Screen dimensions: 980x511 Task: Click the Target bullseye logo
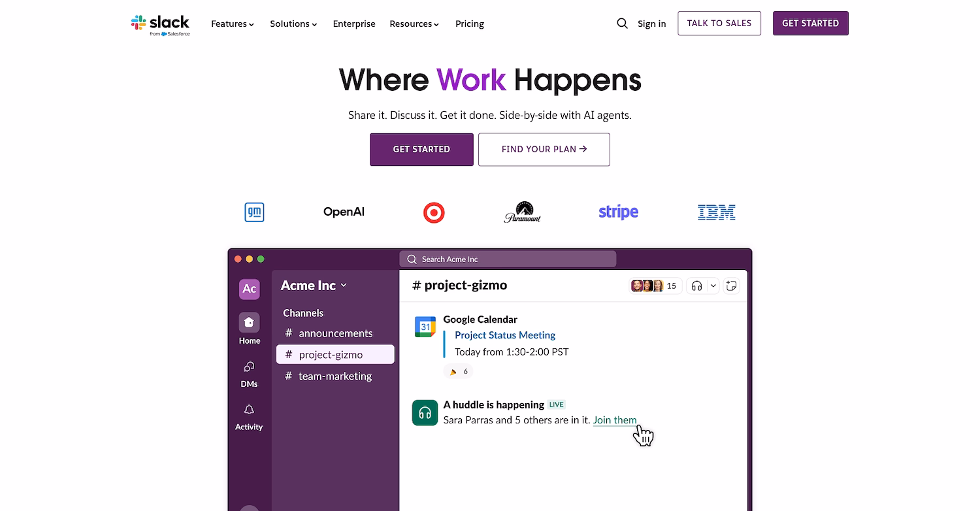(434, 212)
